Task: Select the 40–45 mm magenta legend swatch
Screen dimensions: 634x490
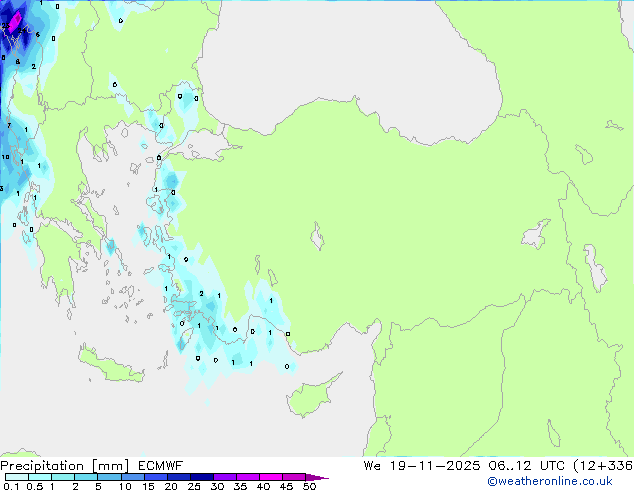Action: [271, 477]
